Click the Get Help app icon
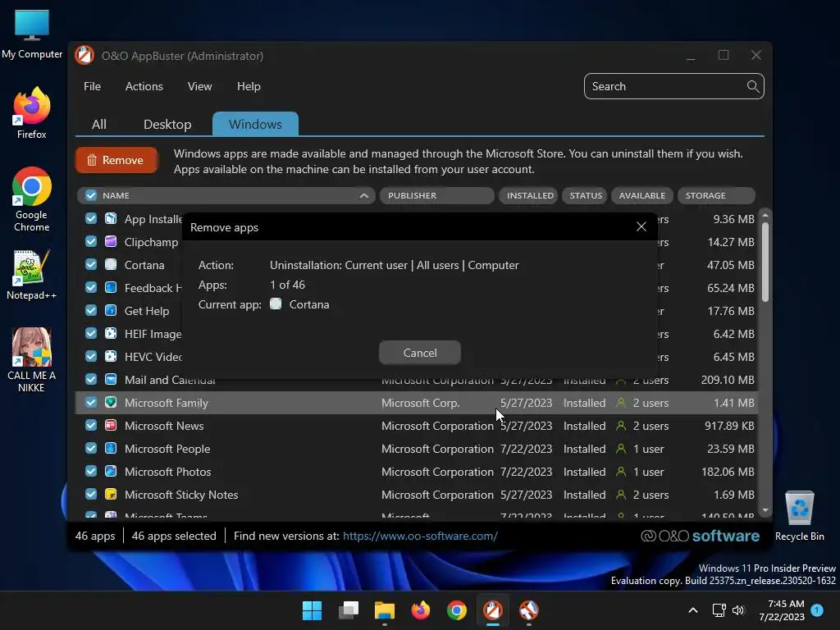 pos(111,311)
